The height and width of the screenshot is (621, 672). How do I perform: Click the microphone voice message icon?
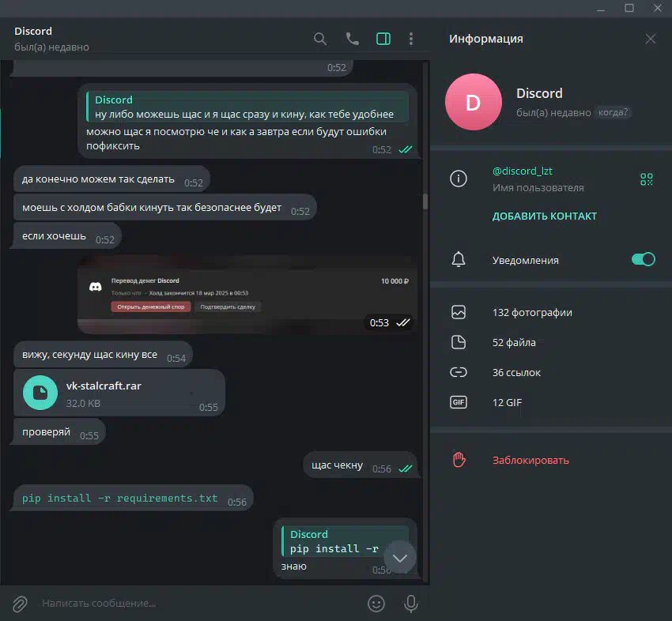coord(410,603)
